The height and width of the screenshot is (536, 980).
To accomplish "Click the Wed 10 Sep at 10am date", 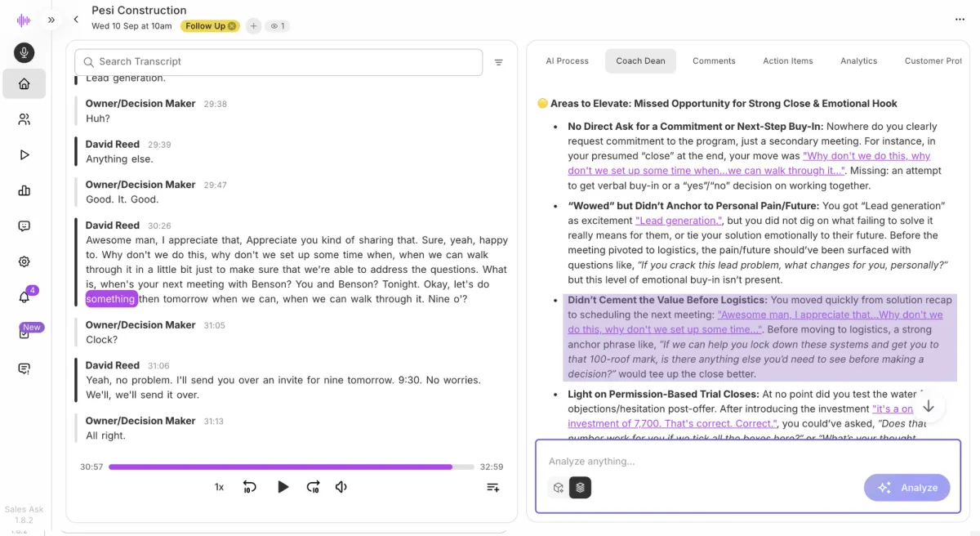I will (131, 26).
